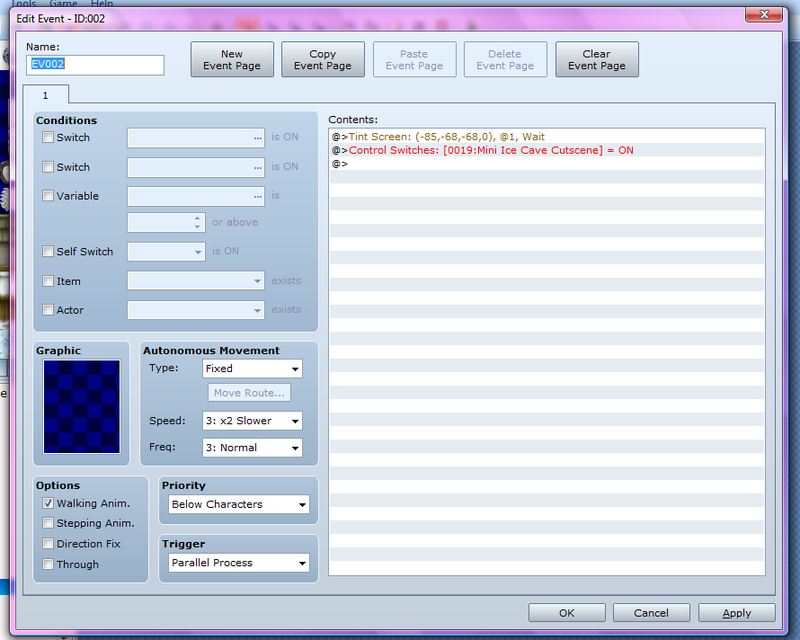Open variable picker in Variable condition field
The width and height of the screenshot is (800, 640).
click(258, 196)
